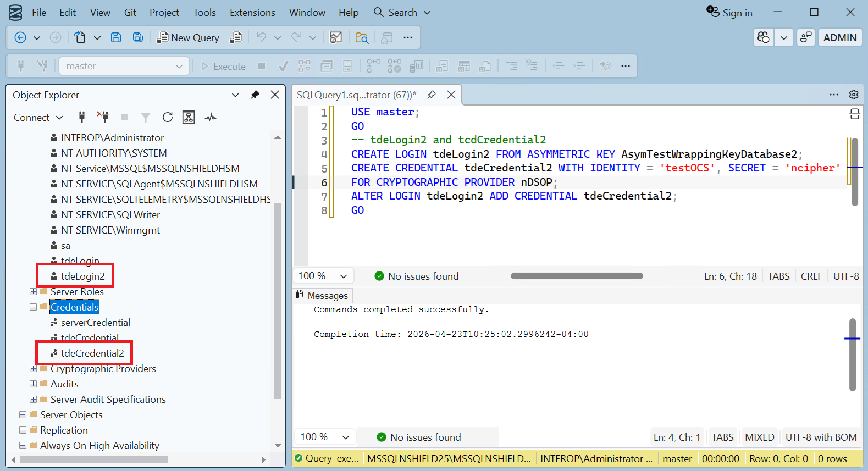868x471 pixels.
Task: Click the GitHub Copilot icon
Action: tap(764, 37)
